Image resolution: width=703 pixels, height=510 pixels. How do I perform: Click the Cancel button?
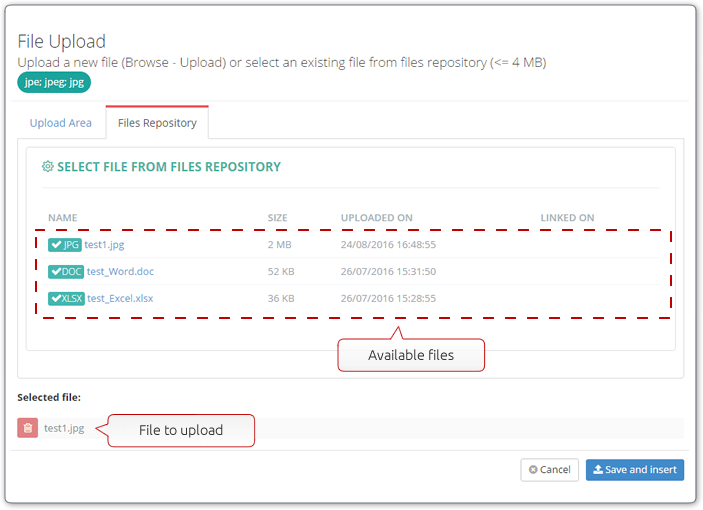[550, 470]
